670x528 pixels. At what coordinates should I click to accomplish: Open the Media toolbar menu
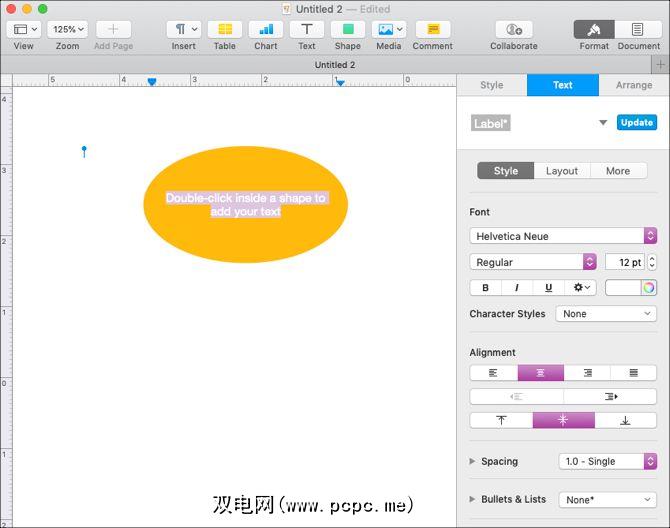[x=388, y=30]
